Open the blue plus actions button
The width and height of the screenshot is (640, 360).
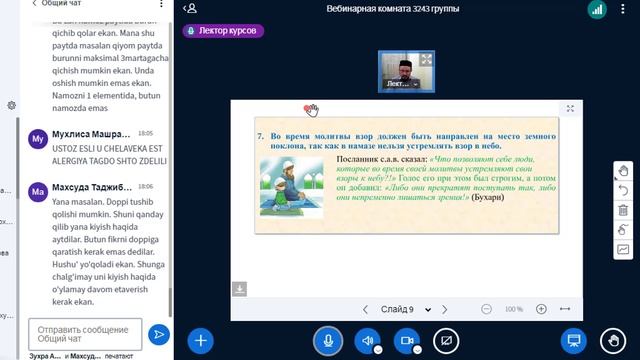click(x=200, y=340)
